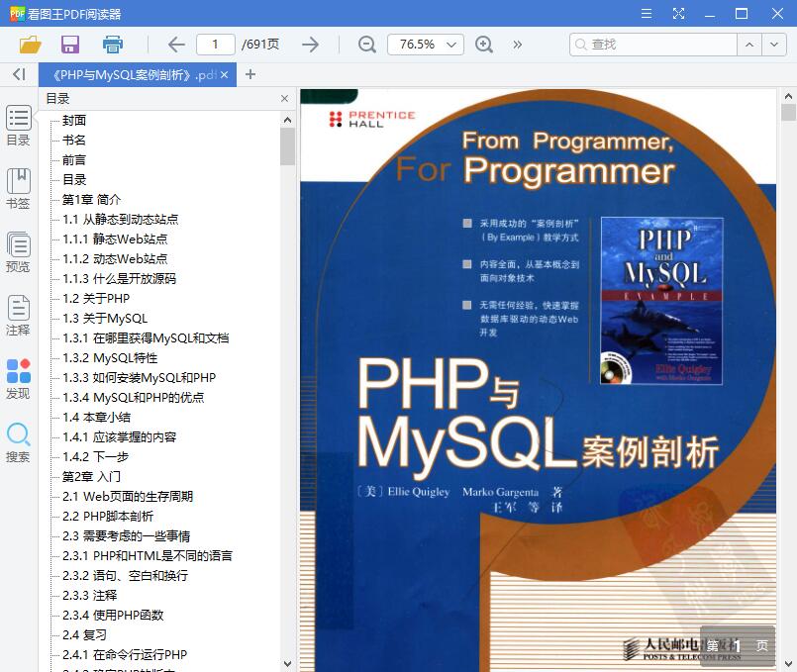Viewport: 797px width, 672px height.
Task: Select 1.3 关于MySQL outline entry
Action: coord(105,319)
